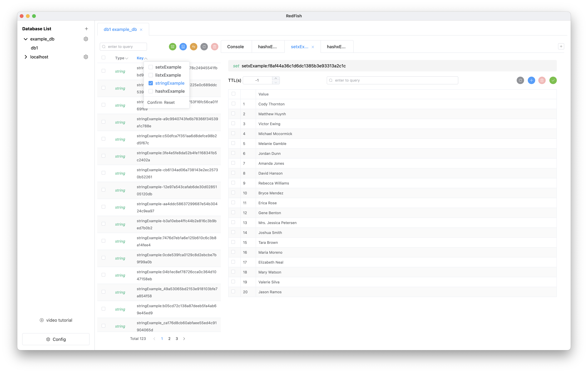Click the gray refresh icon above key list

click(x=204, y=47)
